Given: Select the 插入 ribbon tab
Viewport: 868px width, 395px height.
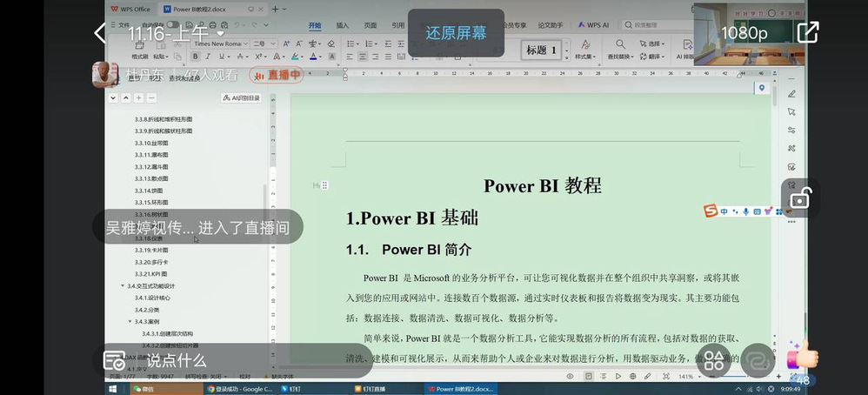Looking at the screenshot, I should (x=343, y=25).
